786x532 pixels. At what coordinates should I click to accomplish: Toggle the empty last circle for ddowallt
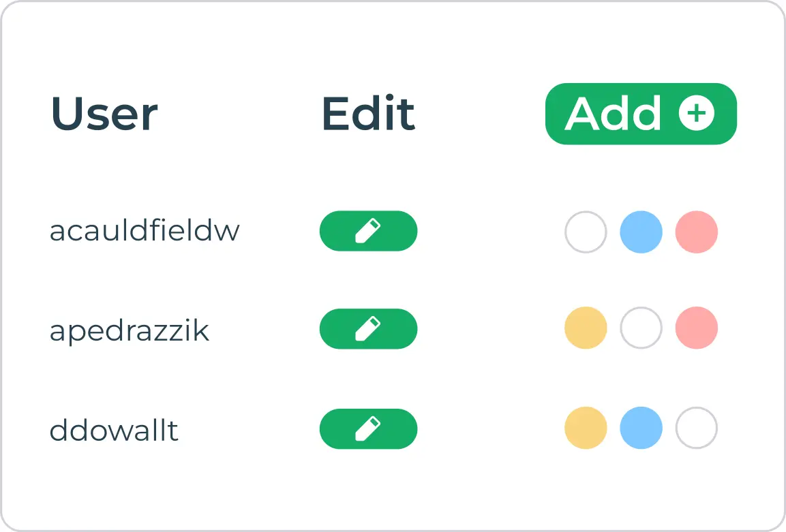696,428
